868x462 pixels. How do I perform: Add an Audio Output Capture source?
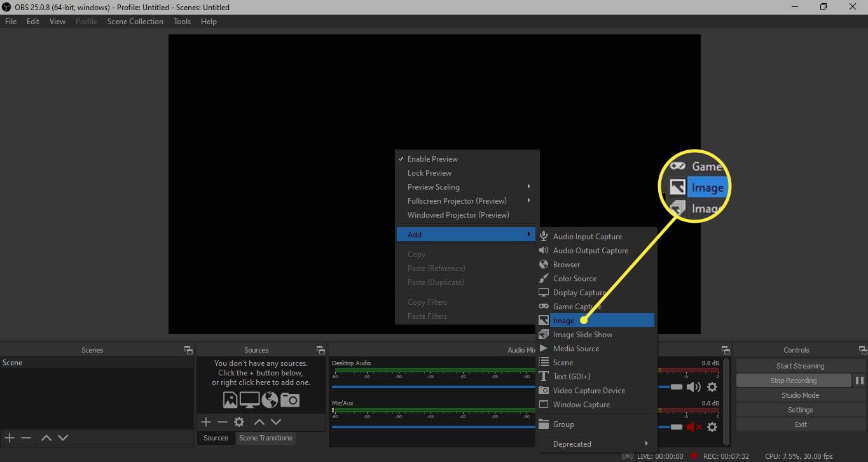pos(596,251)
